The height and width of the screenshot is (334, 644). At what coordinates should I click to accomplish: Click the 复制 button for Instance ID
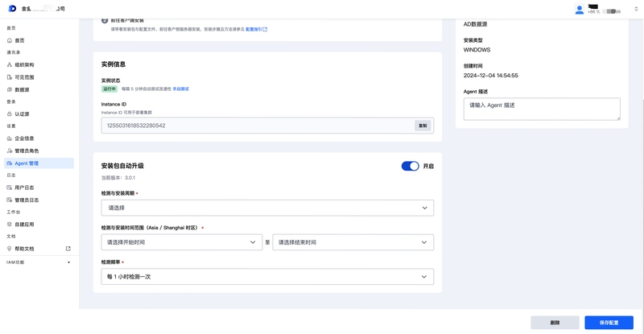click(423, 126)
